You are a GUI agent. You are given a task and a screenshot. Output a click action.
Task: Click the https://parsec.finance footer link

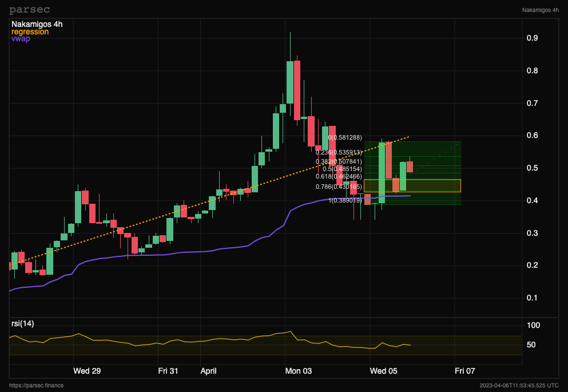click(36, 386)
